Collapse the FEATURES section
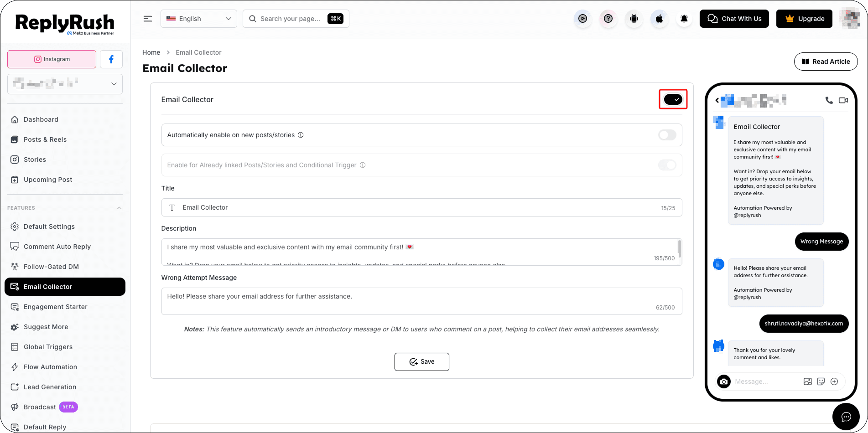Screen dimensions: 868x433 (119, 208)
